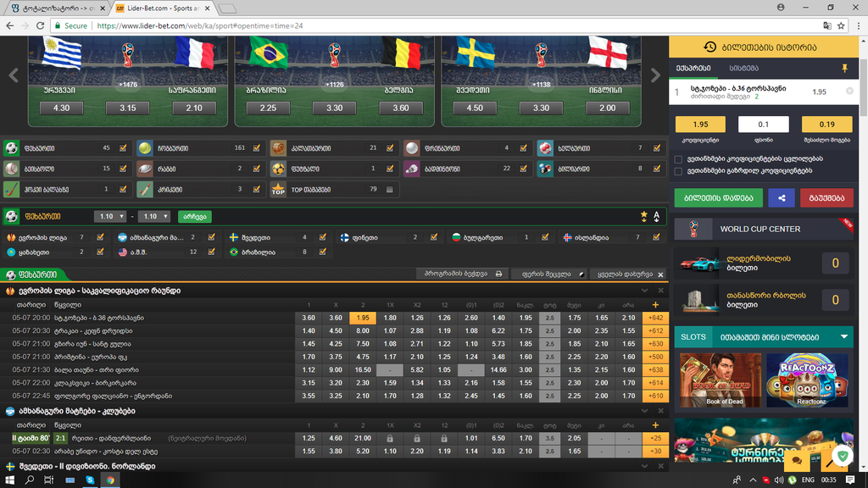The width and height of the screenshot is (868, 488).
Task: Click the football (ფეხბურთი) sport icon
Action: (11, 148)
